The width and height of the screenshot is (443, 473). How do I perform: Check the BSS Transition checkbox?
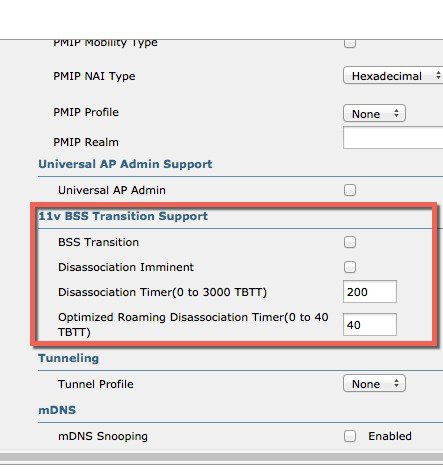coord(350,242)
